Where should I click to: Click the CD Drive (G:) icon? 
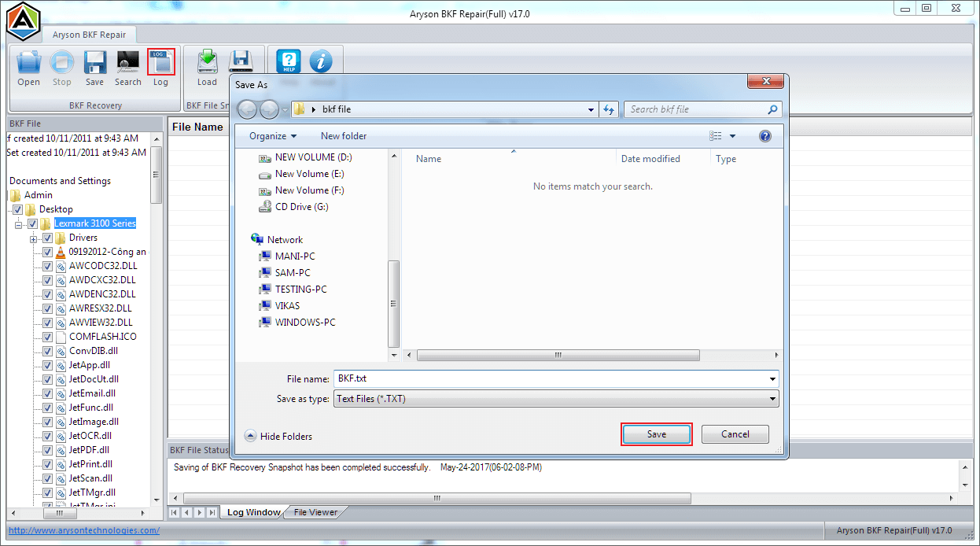pyautogui.click(x=265, y=207)
